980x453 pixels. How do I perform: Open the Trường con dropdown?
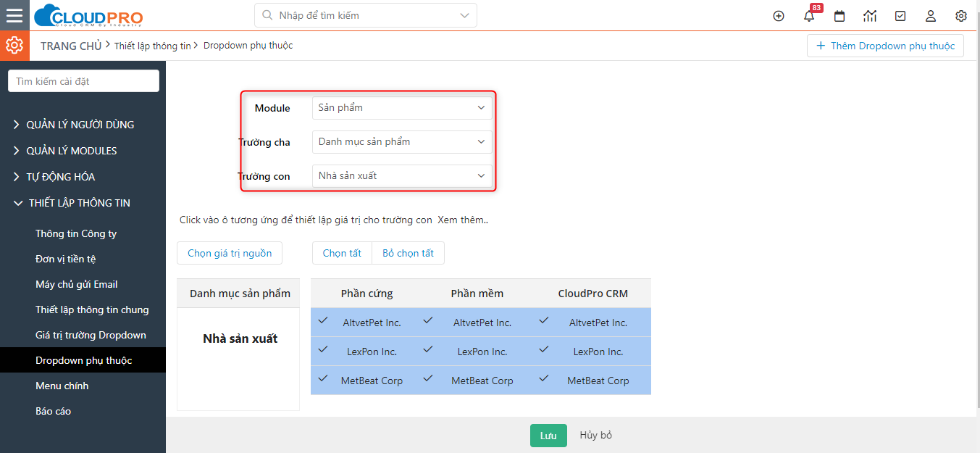[402, 176]
